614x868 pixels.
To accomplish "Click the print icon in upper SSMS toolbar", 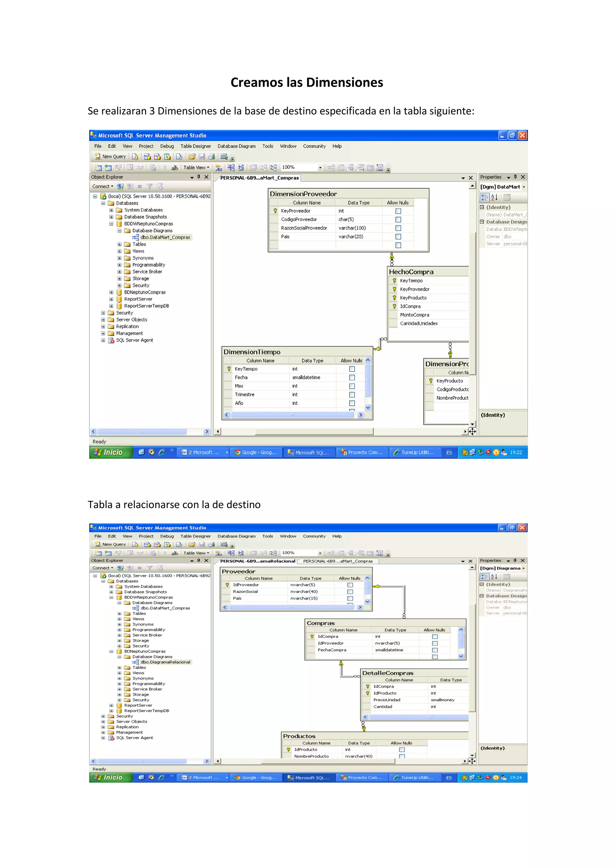I will coord(212,156).
